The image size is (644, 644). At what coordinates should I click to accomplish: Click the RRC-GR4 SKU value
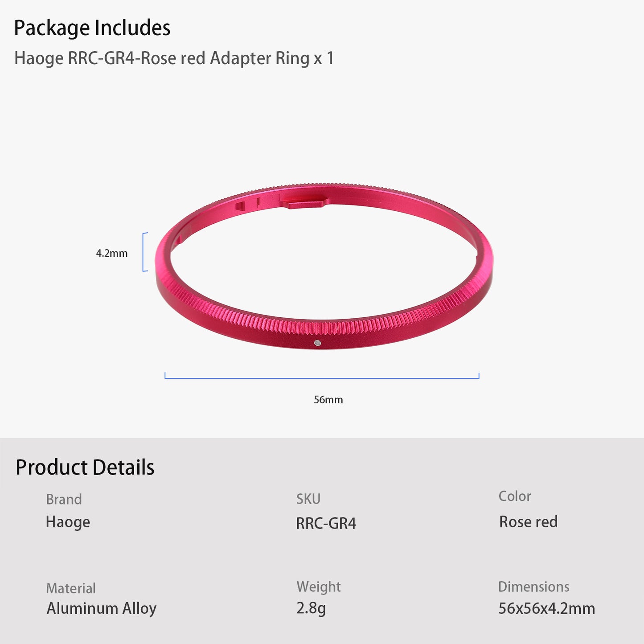pyautogui.click(x=326, y=523)
